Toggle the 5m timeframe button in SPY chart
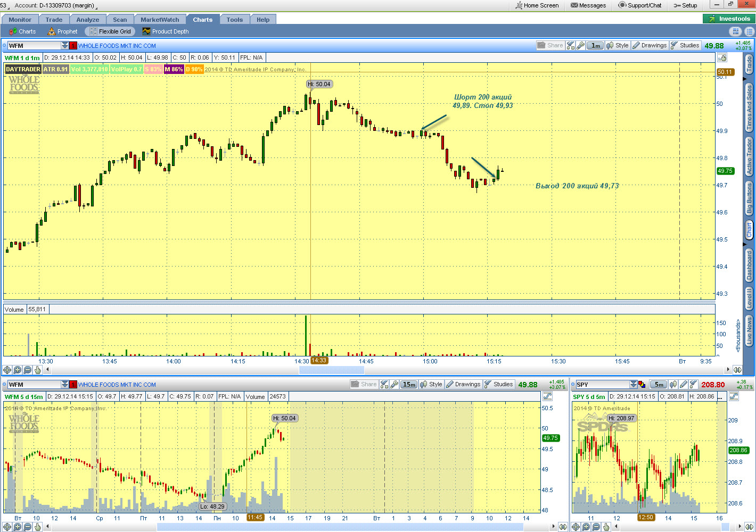The width and height of the screenshot is (756, 532). pyautogui.click(x=658, y=385)
